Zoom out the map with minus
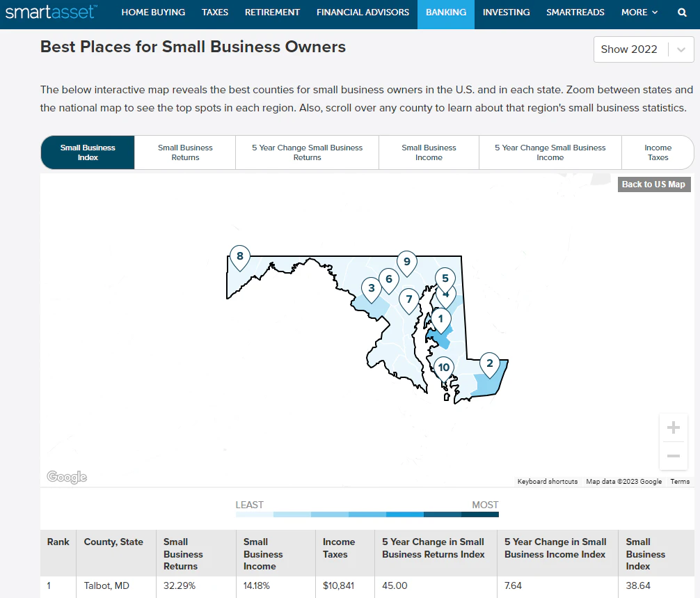The height and width of the screenshot is (598, 700). 674,456
